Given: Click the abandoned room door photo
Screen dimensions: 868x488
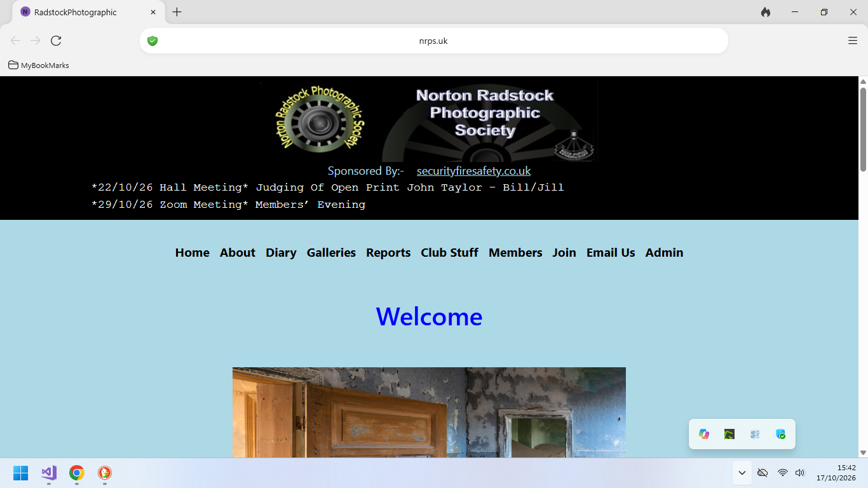Looking at the screenshot, I should (x=429, y=412).
